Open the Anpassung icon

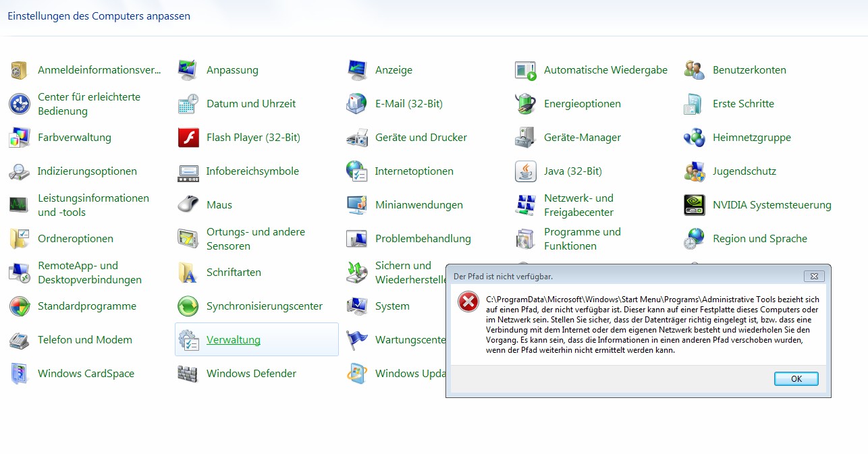click(188, 69)
